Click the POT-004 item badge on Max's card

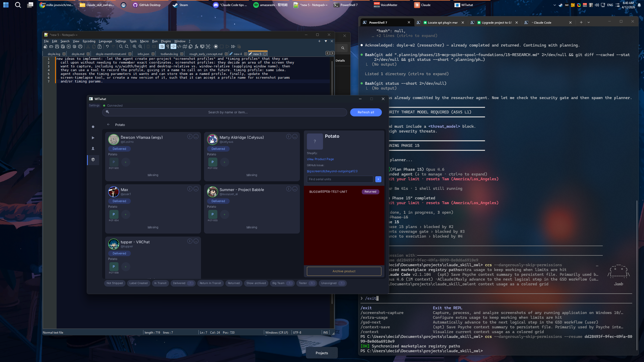(x=114, y=214)
